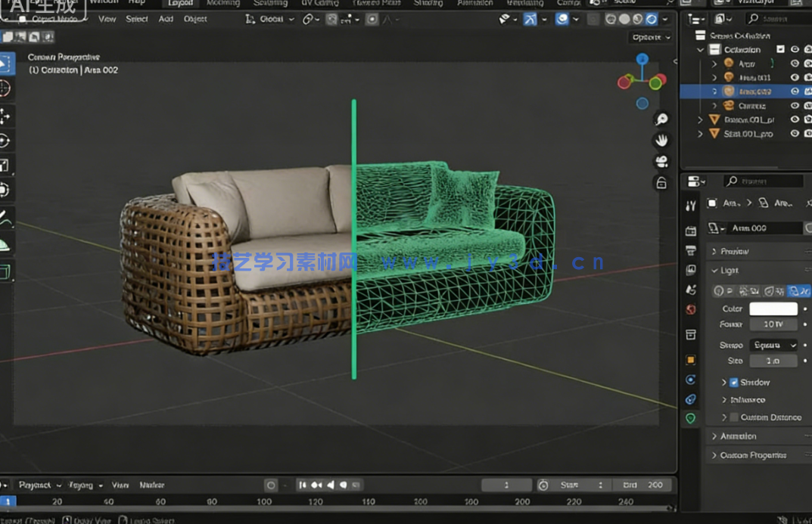Viewport: 812px width, 524px height.
Task: Switch to the Shading workspace tab
Action: pyautogui.click(x=428, y=3)
